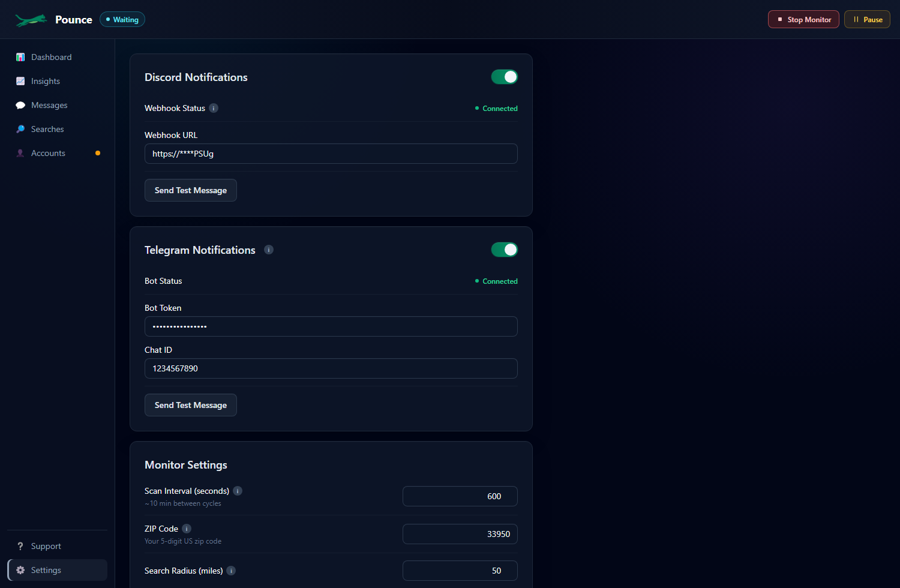Click the Waiting status badge
This screenshot has width=900, height=588.
click(122, 19)
